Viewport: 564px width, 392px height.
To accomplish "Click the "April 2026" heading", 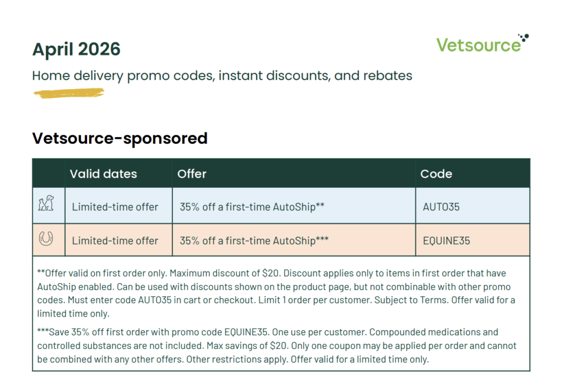I will pos(76,50).
